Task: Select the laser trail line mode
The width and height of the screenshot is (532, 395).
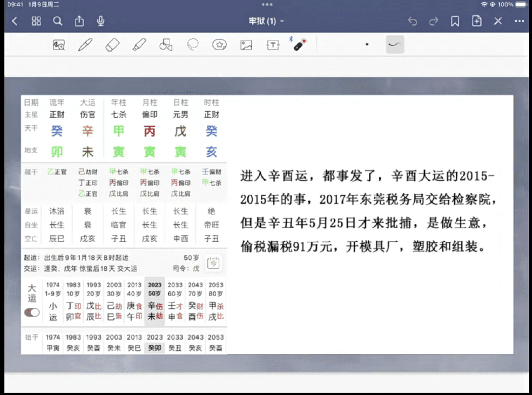Action: pos(395,45)
